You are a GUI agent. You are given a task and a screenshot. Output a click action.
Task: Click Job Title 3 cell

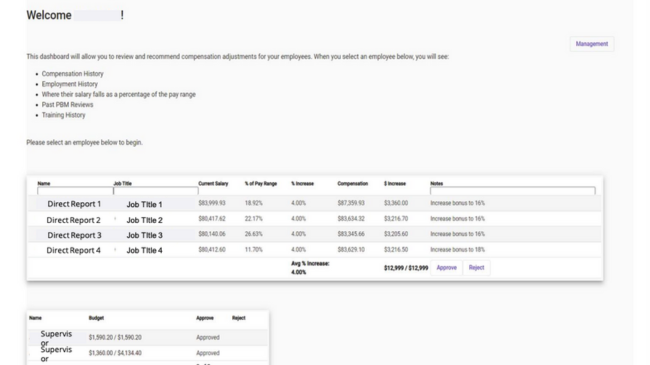[x=144, y=235]
